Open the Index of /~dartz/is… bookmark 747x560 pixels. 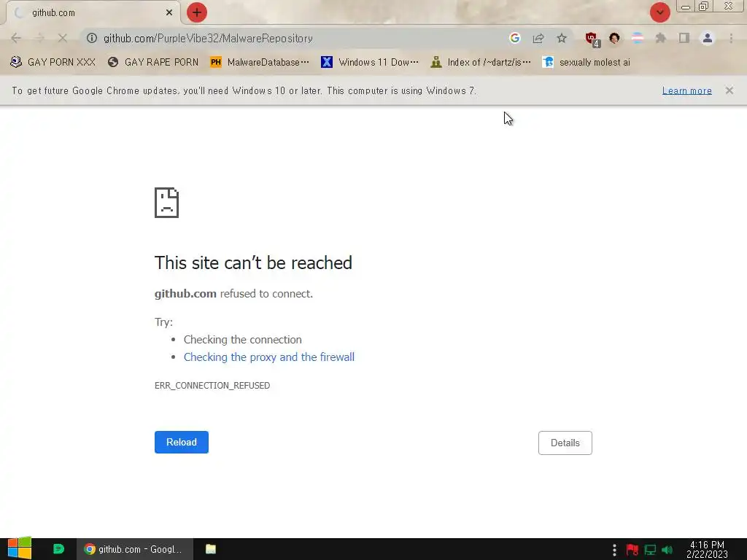(481, 63)
